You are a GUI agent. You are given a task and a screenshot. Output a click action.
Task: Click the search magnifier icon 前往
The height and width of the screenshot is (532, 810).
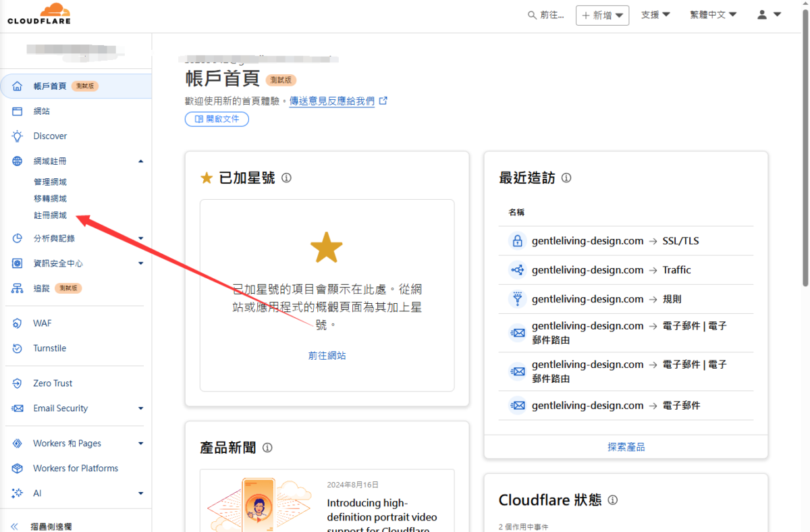[x=533, y=15]
